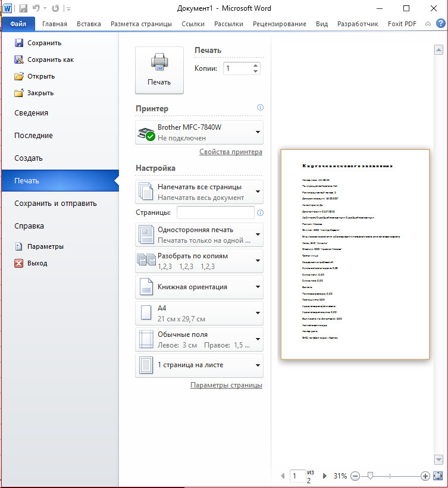Image resolution: width=448 pixels, height=488 pixels.
Task: Open the Файл tab
Action: [18, 24]
